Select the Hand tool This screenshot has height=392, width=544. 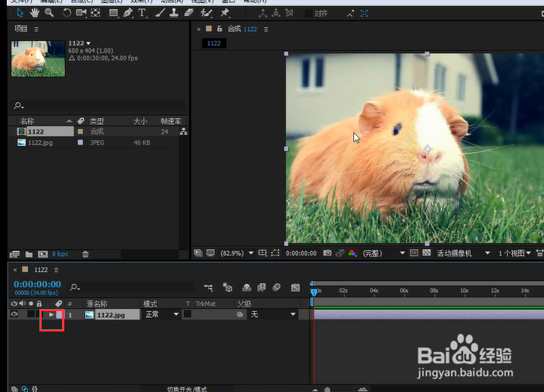tap(34, 13)
